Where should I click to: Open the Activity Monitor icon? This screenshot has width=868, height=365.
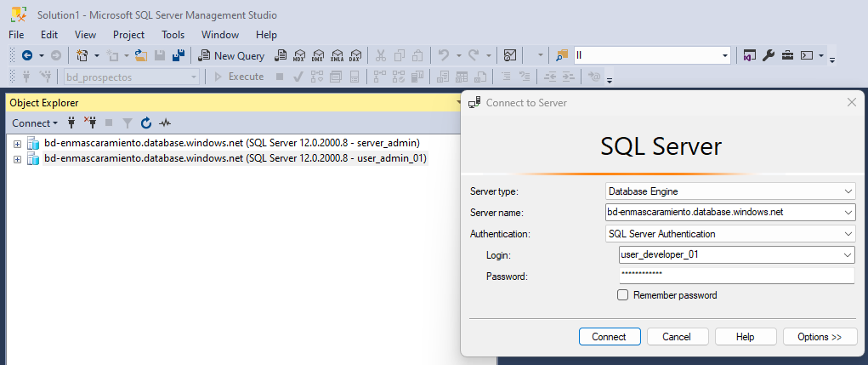pos(510,55)
